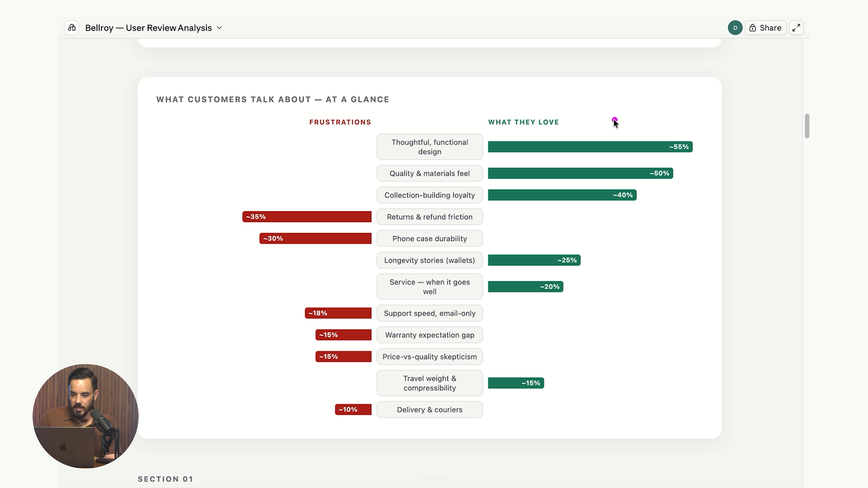Viewport: 868px width, 488px height.
Task: Click the Warranty expectation gap label
Action: 429,335
